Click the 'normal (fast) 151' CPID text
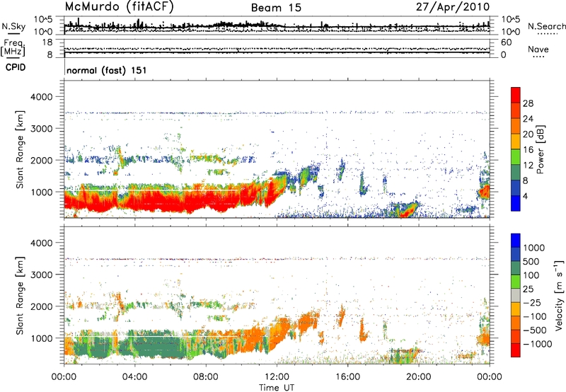 107,70
